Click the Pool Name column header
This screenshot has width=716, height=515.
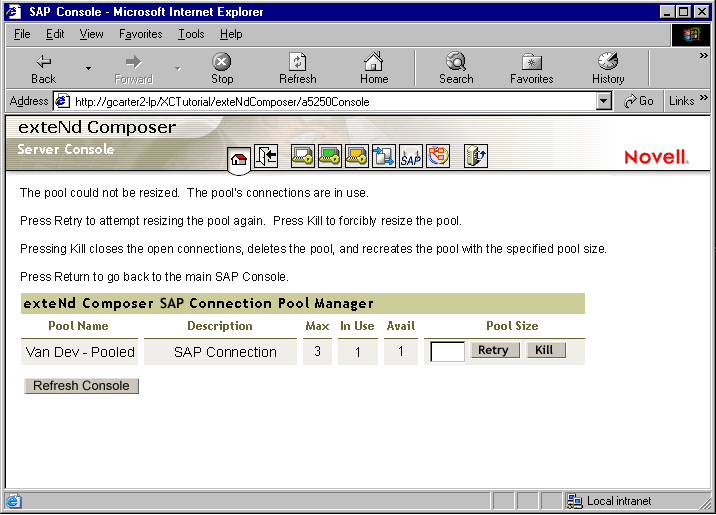click(79, 326)
